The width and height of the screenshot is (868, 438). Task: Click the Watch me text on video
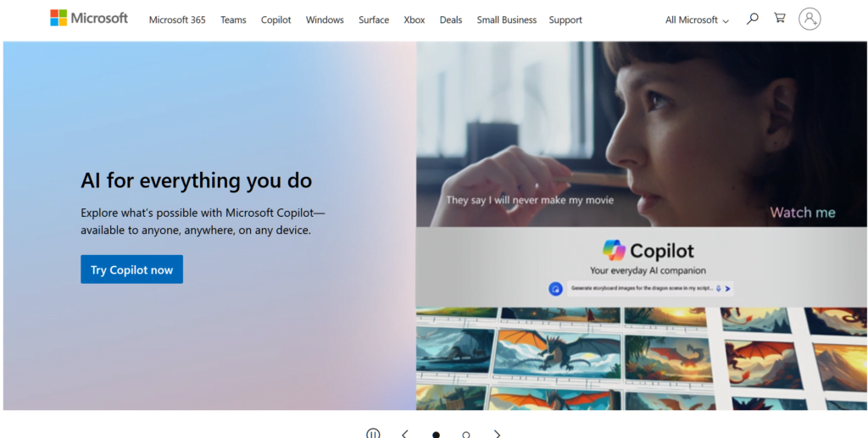803,213
